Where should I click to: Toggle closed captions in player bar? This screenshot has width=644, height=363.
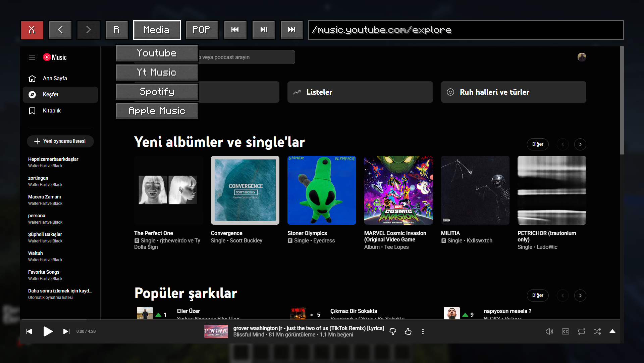pos(566,331)
